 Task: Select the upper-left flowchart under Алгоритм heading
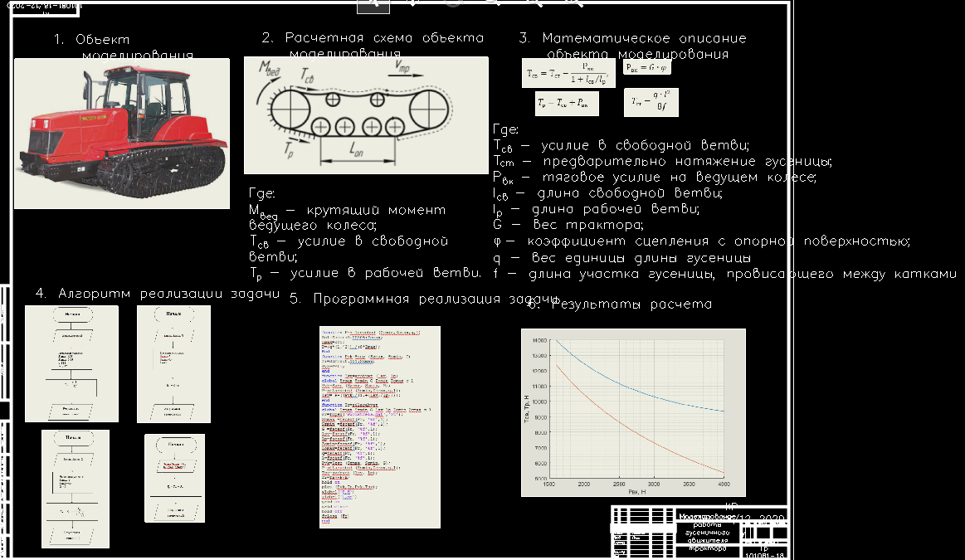(71, 363)
